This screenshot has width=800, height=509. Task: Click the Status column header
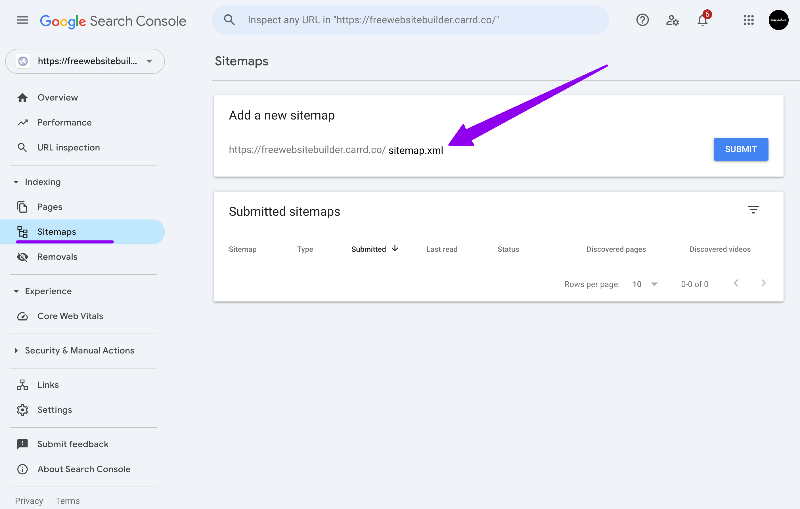pyautogui.click(x=508, y=249)
